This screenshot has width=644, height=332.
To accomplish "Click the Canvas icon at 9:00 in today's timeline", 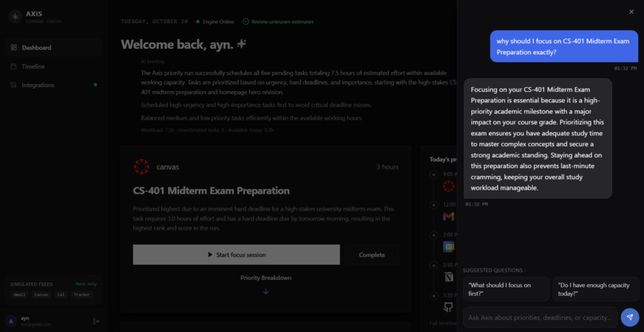I will 448,186.
